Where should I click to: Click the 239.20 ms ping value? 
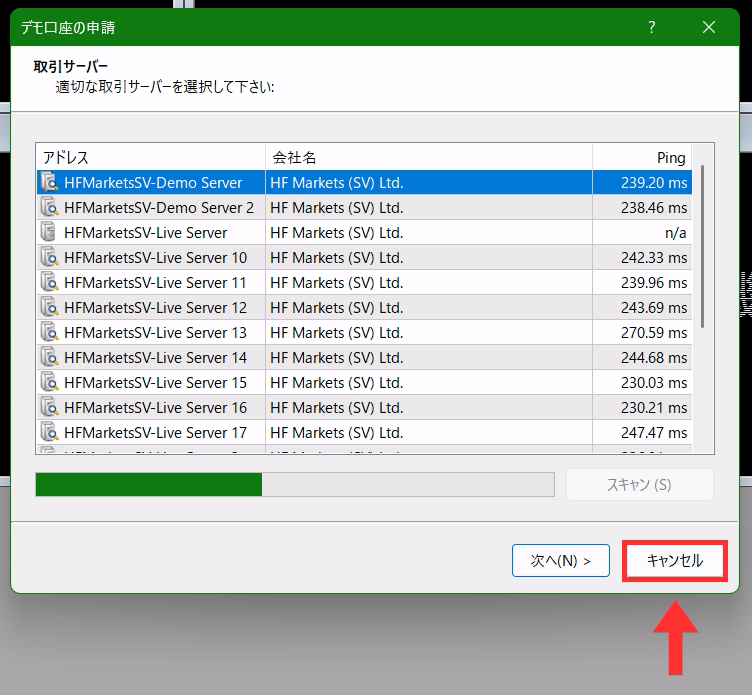654,183
